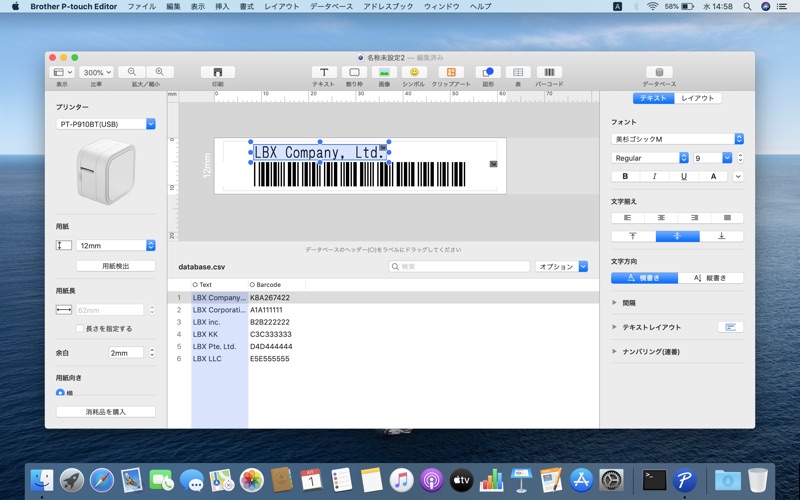Expand the テキストレイアウト section
Image resolution: width=800 pixels, height=500 pixels.
pos(614,327)
